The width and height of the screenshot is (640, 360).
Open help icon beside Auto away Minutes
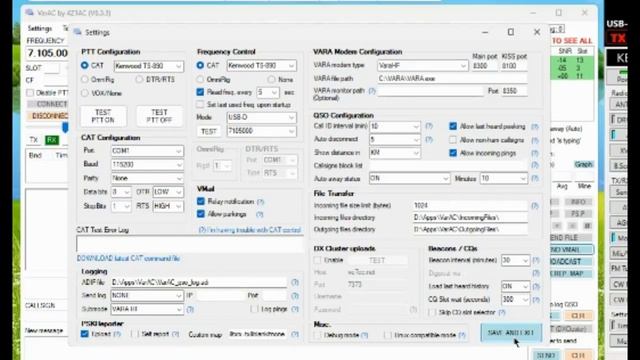tap(535, 178)
